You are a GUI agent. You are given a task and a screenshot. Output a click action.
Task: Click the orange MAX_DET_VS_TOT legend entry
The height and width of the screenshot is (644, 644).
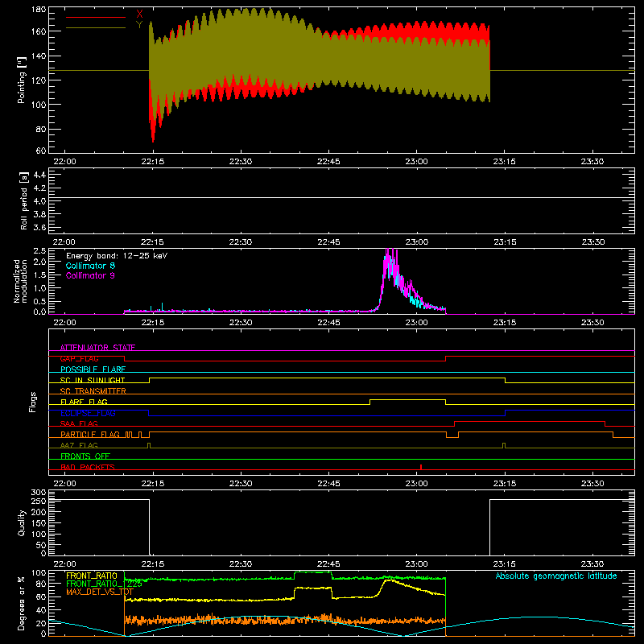100,592
